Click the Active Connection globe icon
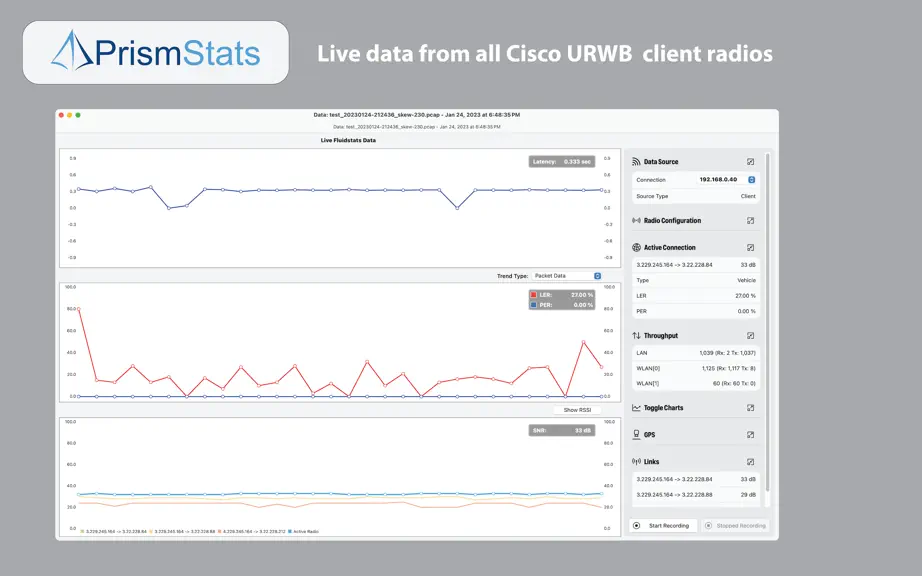The width and height of the screenshot is (922, 576). (636, 247)
